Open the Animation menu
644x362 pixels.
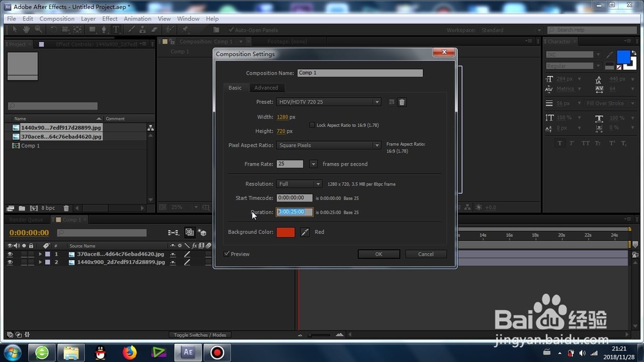pyautogui.click(x=138, y=19)
